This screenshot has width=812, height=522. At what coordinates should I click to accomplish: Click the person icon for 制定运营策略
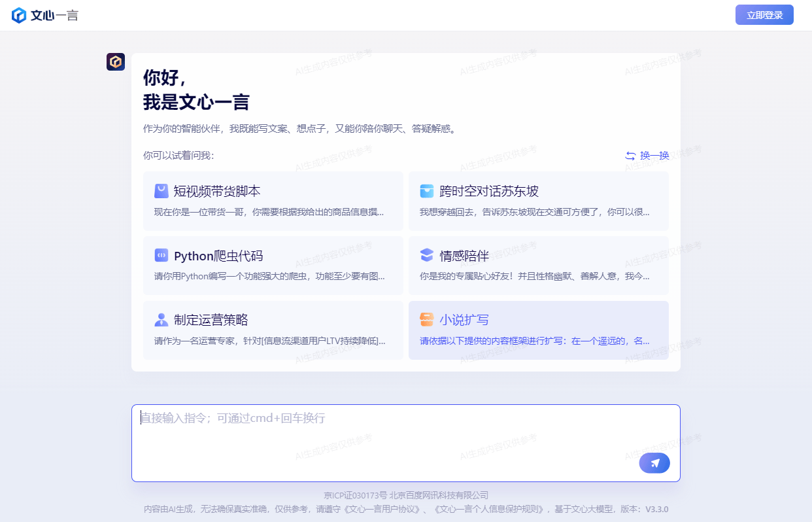coord(161,320)
